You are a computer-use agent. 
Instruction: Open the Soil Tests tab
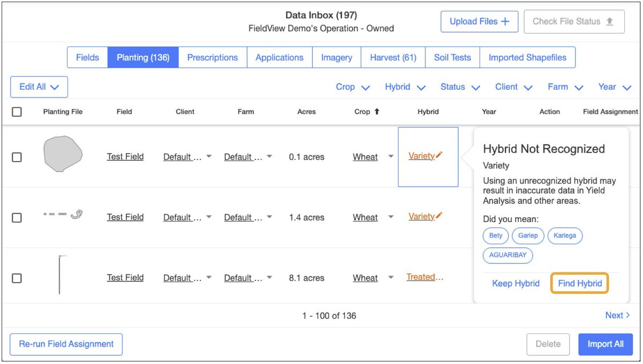[x=452, y=57]
